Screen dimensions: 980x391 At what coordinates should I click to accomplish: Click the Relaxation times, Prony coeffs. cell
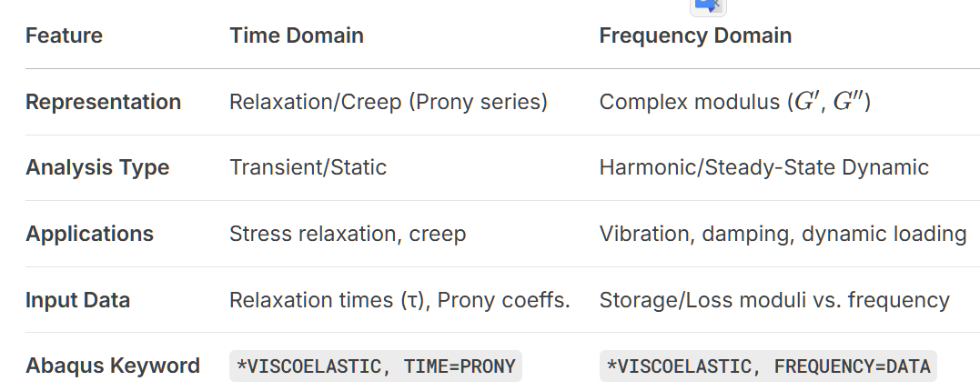tap(399, 300)
